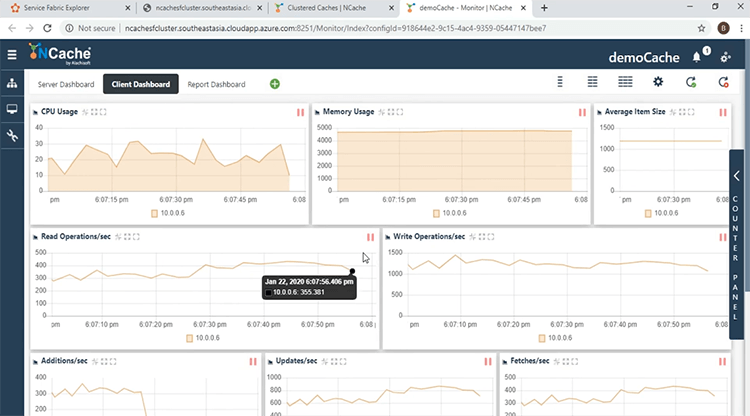Switch to ncachesfcluster.southeastasia browser tab

[x=202, y=8]
